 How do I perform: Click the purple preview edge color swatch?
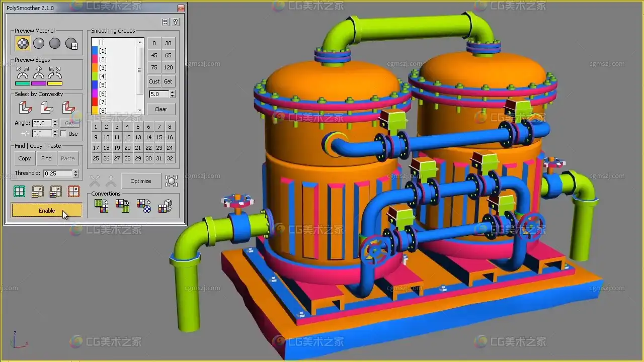point(39,83)
